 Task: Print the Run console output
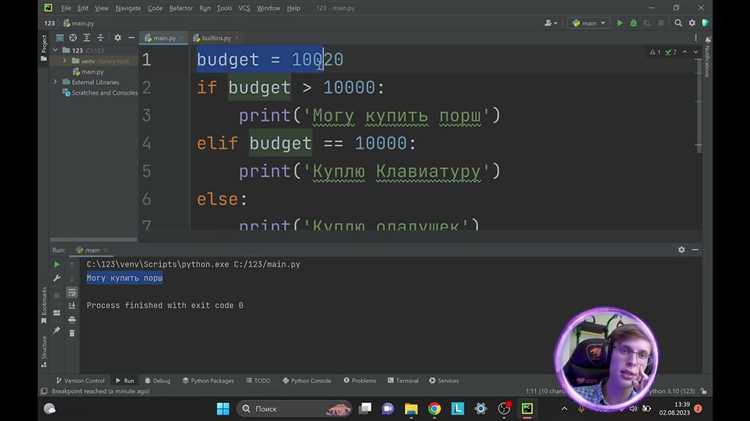[72, 319]
